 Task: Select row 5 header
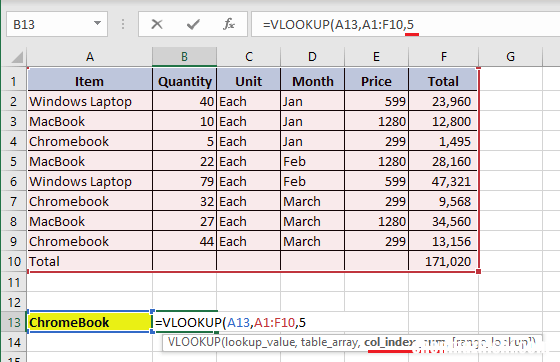click(x=14, y=161)
